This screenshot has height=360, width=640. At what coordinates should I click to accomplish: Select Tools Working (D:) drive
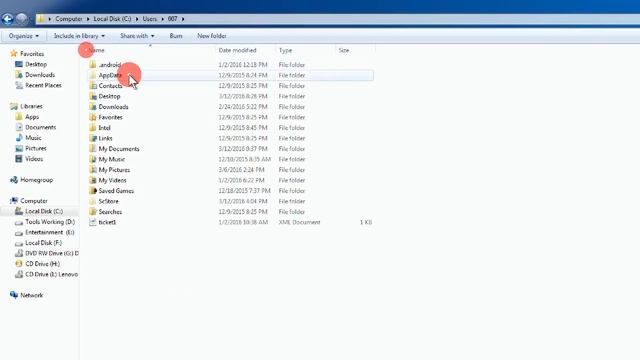[x=50, y=222]
